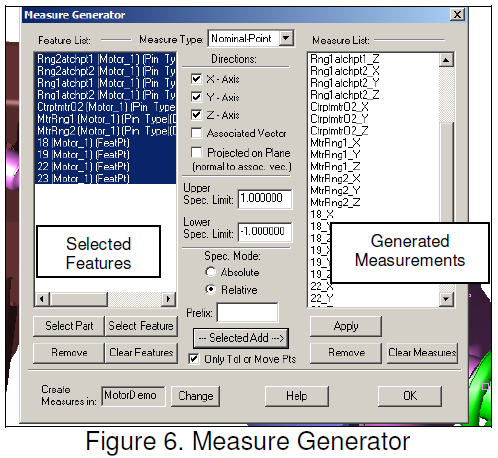The image size is (498, 458).
Task: Toggle the X - Axis checkbox
Action: (196, 79)
